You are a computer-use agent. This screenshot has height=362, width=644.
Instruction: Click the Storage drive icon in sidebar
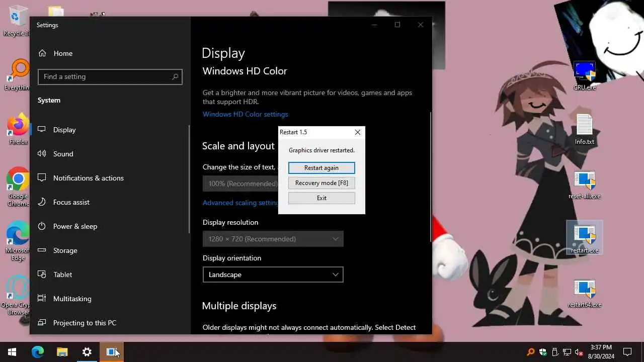(42, 250)
